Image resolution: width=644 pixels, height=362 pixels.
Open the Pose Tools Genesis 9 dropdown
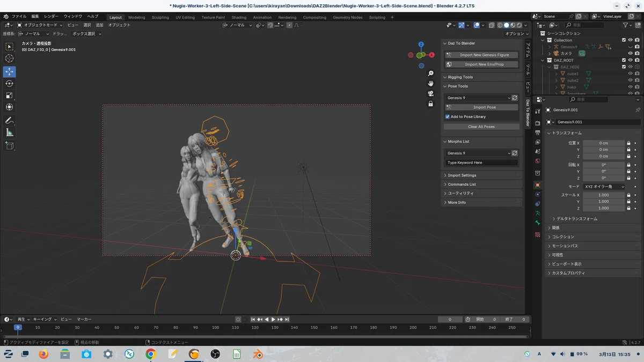(478, 98)
